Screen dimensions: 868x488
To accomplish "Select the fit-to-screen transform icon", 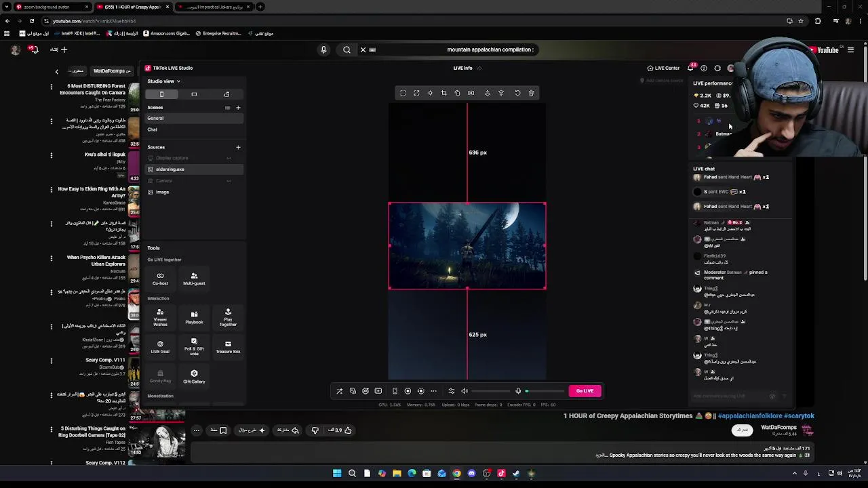I will click(403, 93).
